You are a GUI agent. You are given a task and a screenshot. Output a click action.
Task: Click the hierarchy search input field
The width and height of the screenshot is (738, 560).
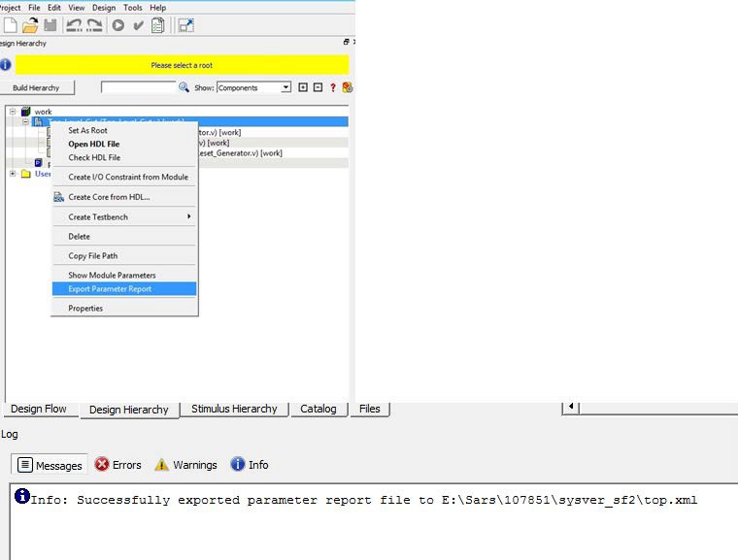139,87
